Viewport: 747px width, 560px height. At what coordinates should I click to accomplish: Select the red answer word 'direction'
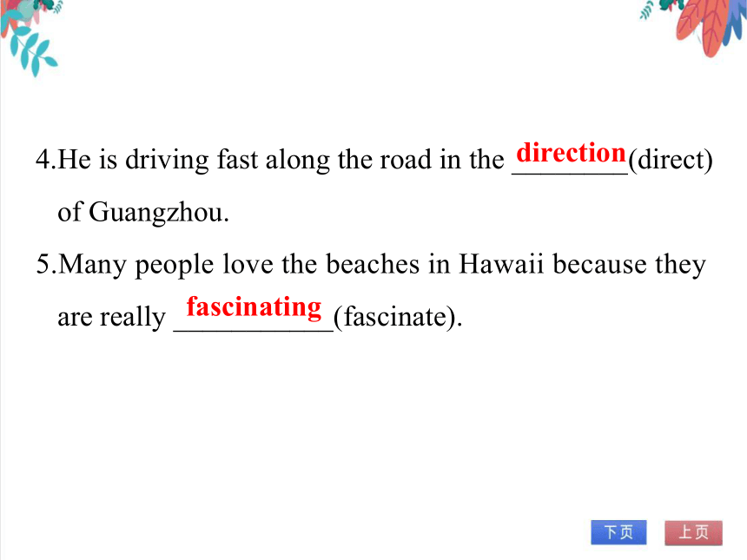click(571, 153)
